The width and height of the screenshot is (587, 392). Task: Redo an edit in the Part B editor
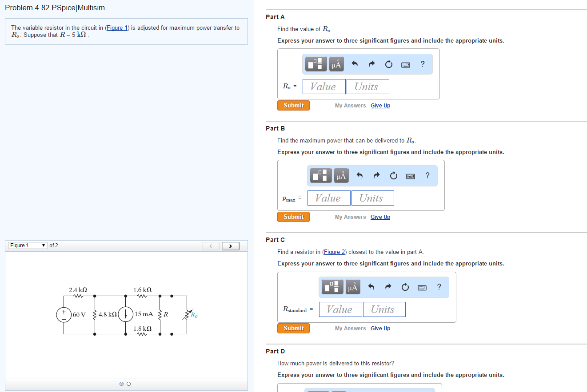pos(376,175)
